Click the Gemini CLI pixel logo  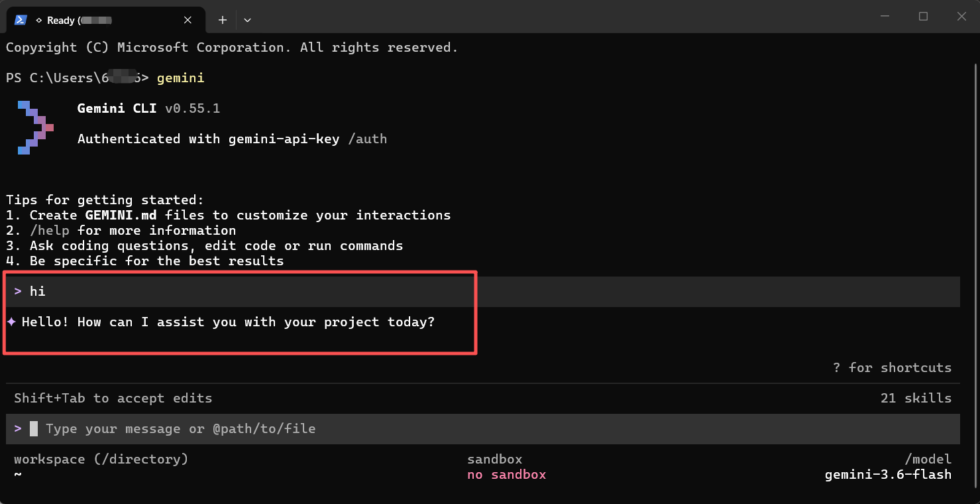pos(36,127)
